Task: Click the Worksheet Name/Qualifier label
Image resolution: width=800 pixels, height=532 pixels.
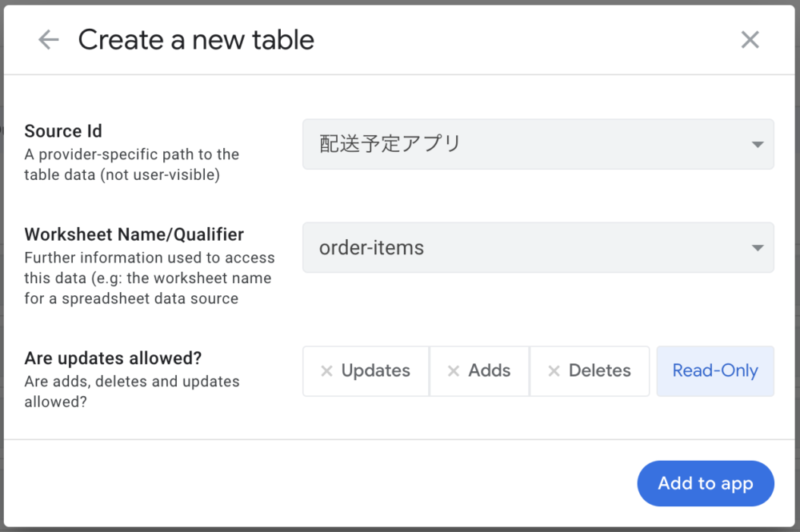Action: [x=134, y=234]
